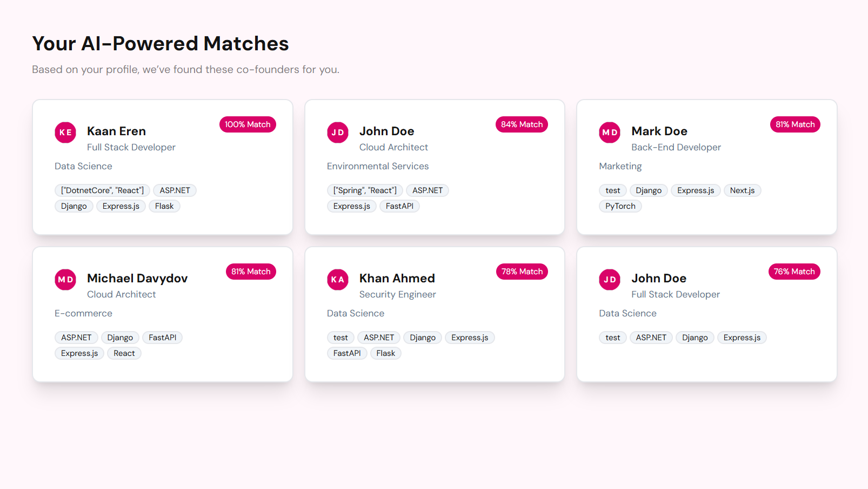Click Kaan Eren's KE avatar icon
Viewport: 868px width, 489px height.
[x=65, y=133]
